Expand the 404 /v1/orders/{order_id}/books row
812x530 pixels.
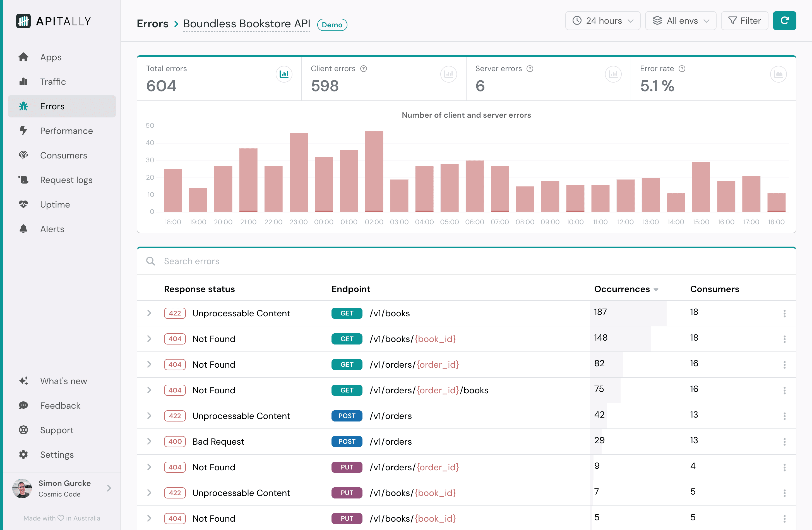click(x=149, y=390)
